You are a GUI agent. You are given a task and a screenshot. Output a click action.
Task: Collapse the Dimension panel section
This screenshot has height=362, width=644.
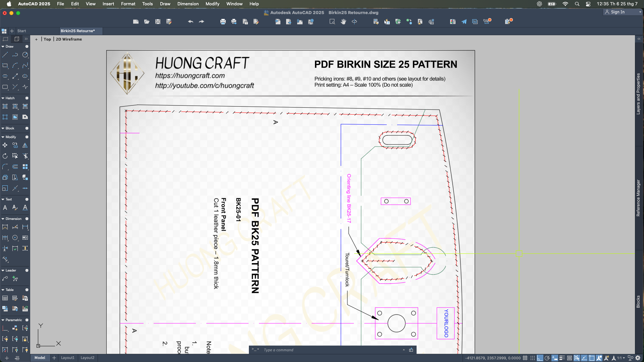coord(3,219)
